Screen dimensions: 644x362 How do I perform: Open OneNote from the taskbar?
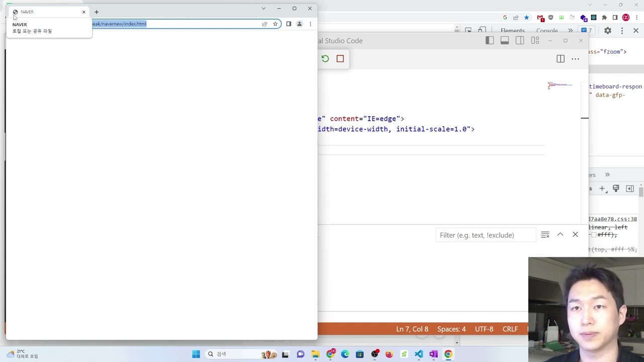click(433, 354)
